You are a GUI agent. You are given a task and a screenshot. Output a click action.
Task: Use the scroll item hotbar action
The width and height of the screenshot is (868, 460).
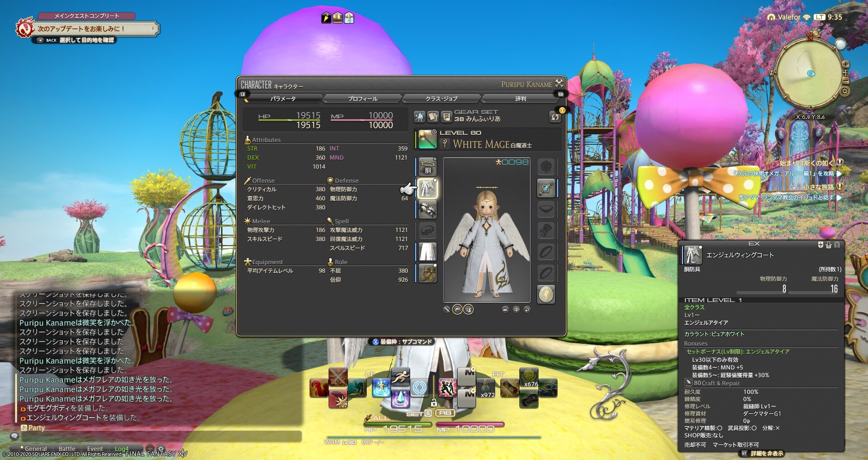point(509,388)
